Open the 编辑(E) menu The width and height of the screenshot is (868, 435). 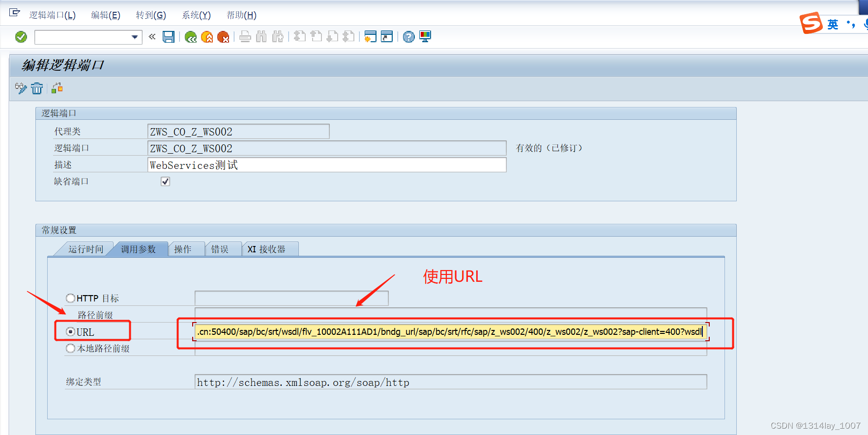coord(106,15)
